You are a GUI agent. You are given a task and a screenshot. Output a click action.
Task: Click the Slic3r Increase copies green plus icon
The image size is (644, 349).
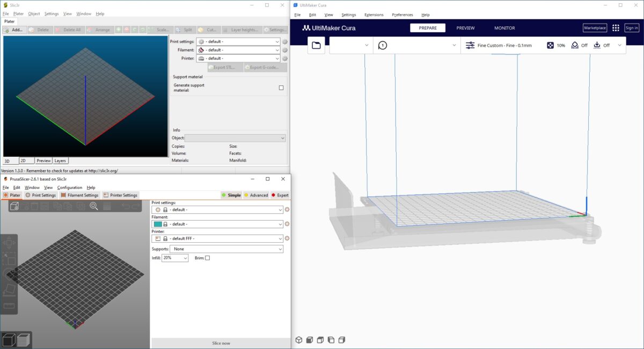click(x=119, y=30)
